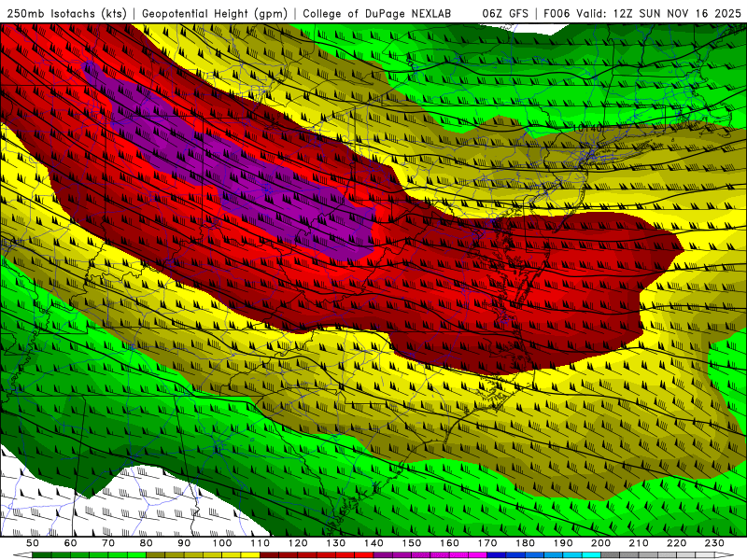Click the "200" legend value

pyautogui.click(x=600, y=543)
